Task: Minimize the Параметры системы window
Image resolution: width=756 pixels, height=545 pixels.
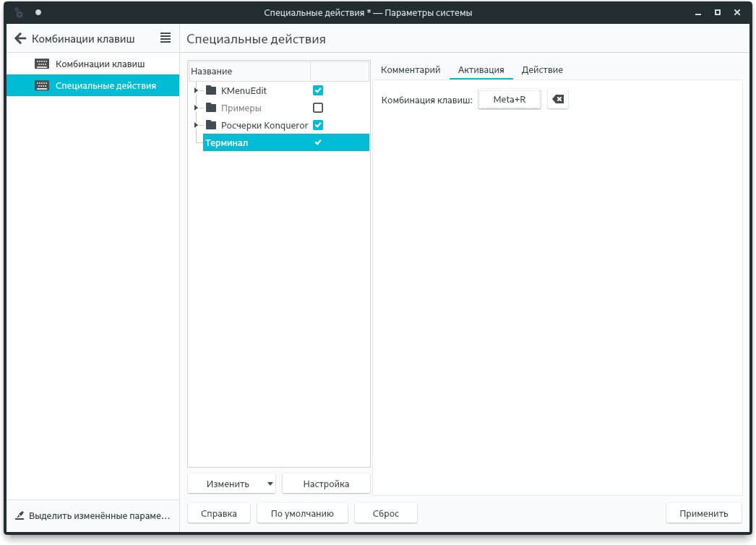Action: 697,13
